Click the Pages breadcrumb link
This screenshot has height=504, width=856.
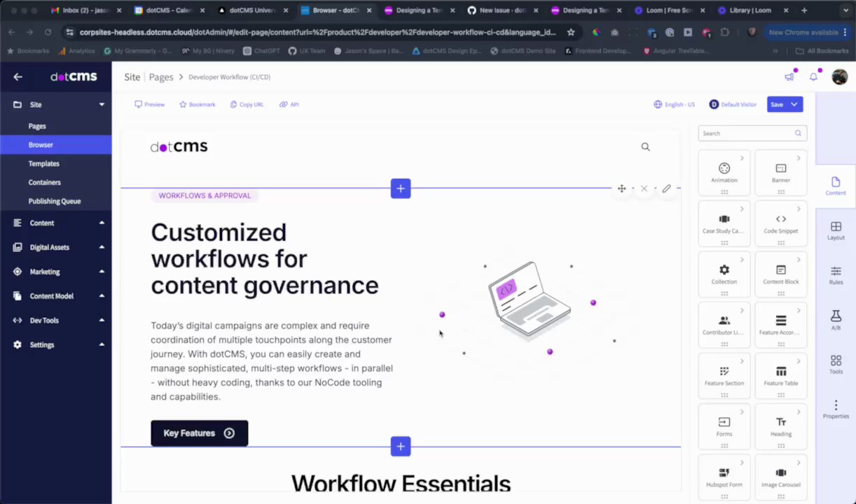(161, 77)
